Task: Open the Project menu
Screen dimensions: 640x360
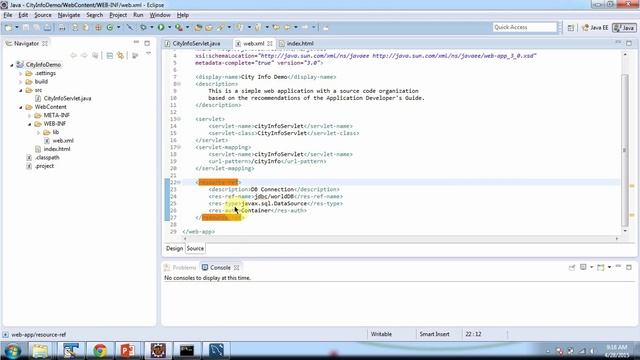Action: click(118, 15)
